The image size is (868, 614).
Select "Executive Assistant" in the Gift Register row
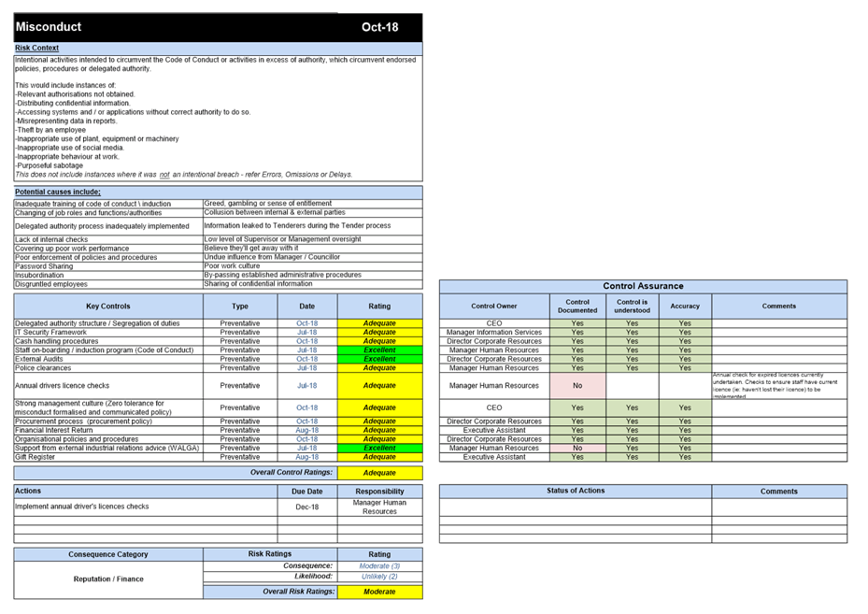pos(494,457)
